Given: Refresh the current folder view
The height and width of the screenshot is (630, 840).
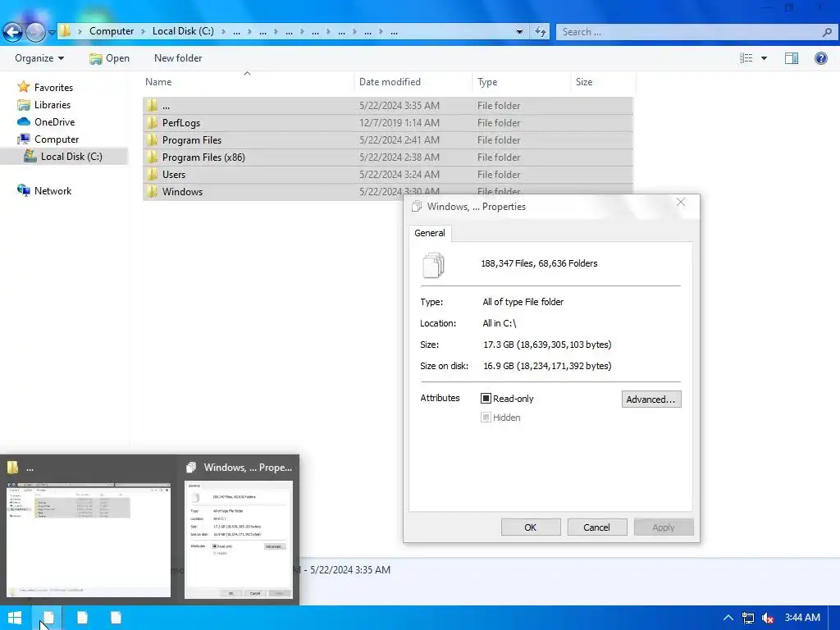Looking at the screenshot, I should 540,32.
